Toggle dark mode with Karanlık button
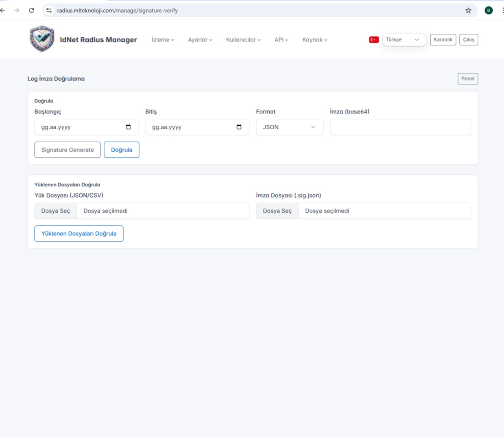The image size is (504, 437). point(443,40)
